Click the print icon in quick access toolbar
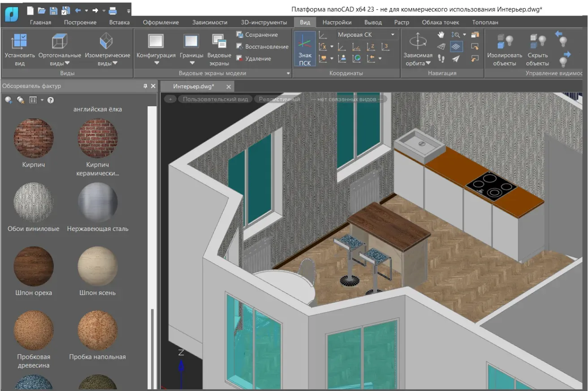This screenshot has width=588, height=391. coord(113,10)
